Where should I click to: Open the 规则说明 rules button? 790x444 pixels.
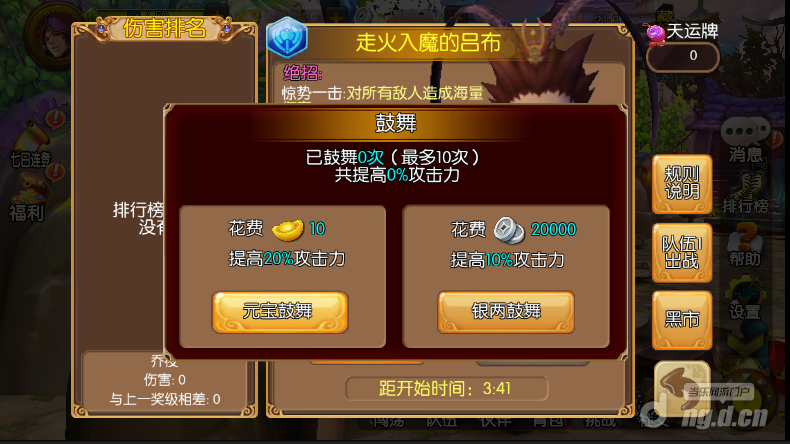pyautogui.click(x=682, y=184)
